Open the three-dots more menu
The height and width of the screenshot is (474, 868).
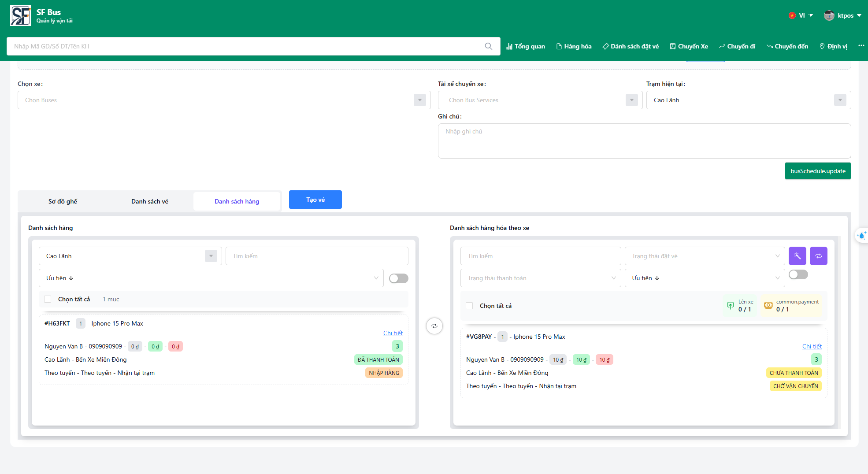pos(861,46)
